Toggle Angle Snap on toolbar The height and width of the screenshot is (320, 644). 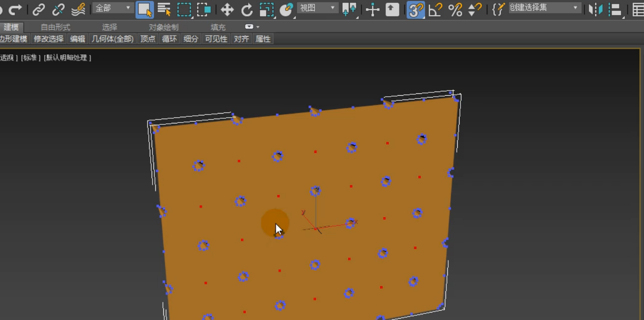(x=436, y=9)
